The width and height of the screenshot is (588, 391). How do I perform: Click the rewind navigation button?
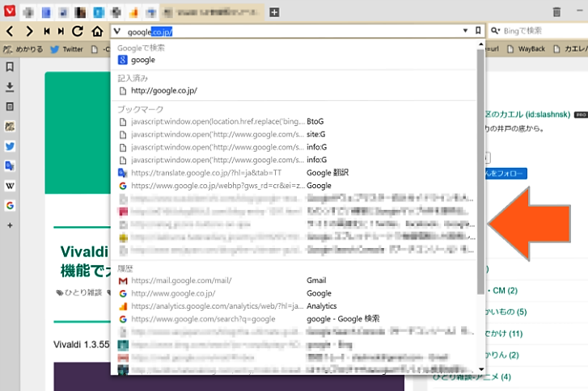(x=46, y=31)
